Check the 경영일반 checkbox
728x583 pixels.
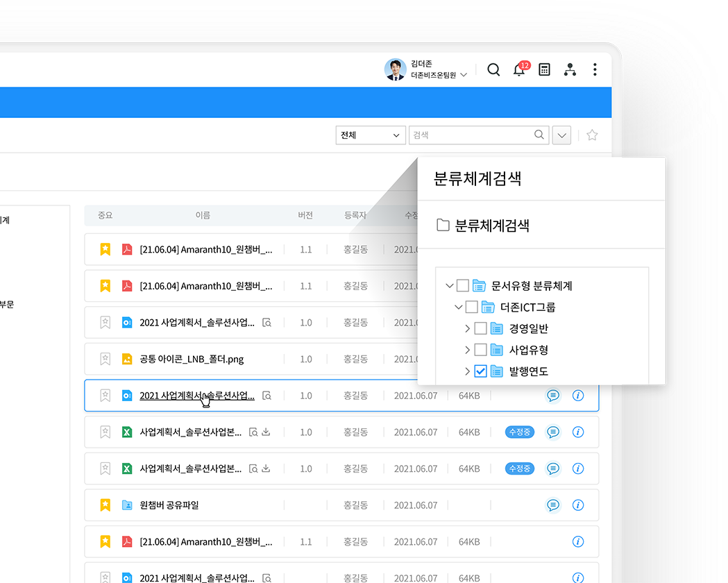(480, 329)
